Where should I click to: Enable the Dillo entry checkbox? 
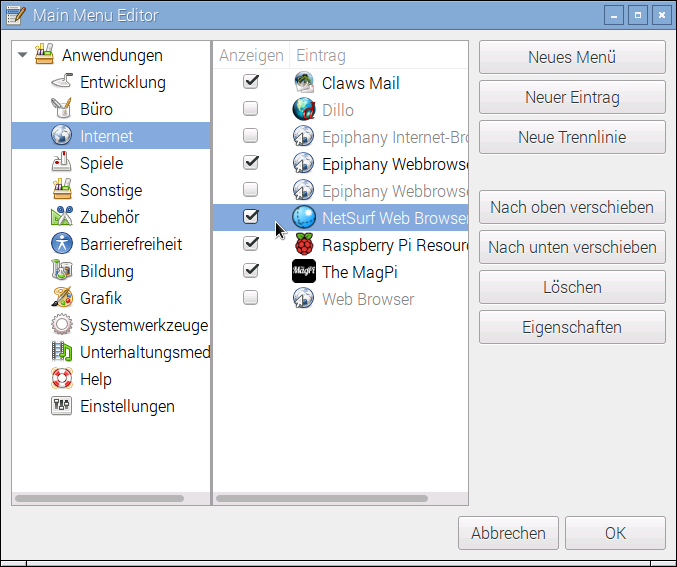[x=251, y=109]
